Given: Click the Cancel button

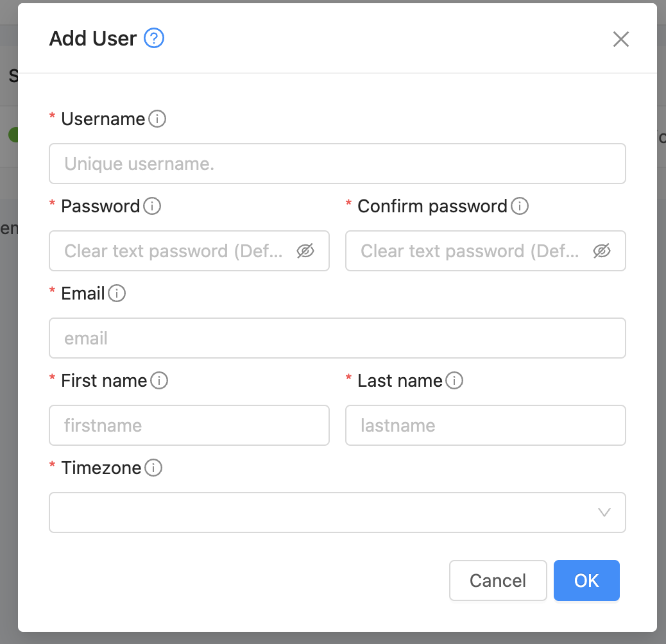Looking at the screenshot, I should pos(498,580).
